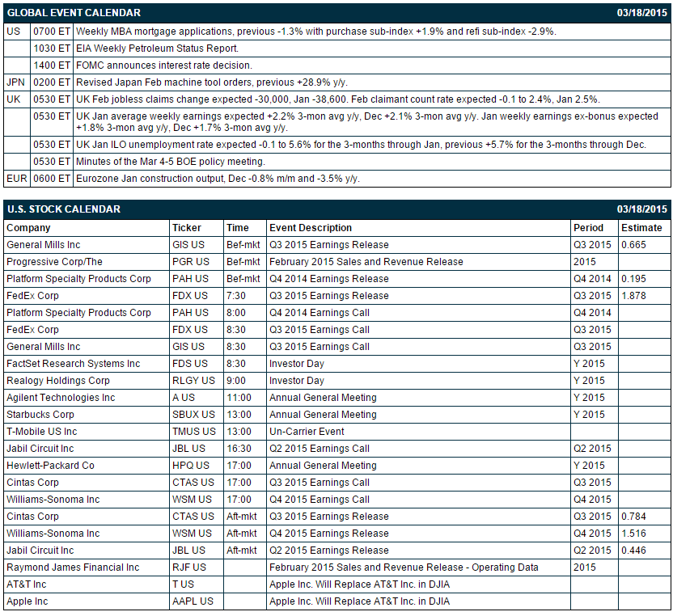Click the estimate value 1.878
Screen dimensions: 673x616
click(633, 296)
